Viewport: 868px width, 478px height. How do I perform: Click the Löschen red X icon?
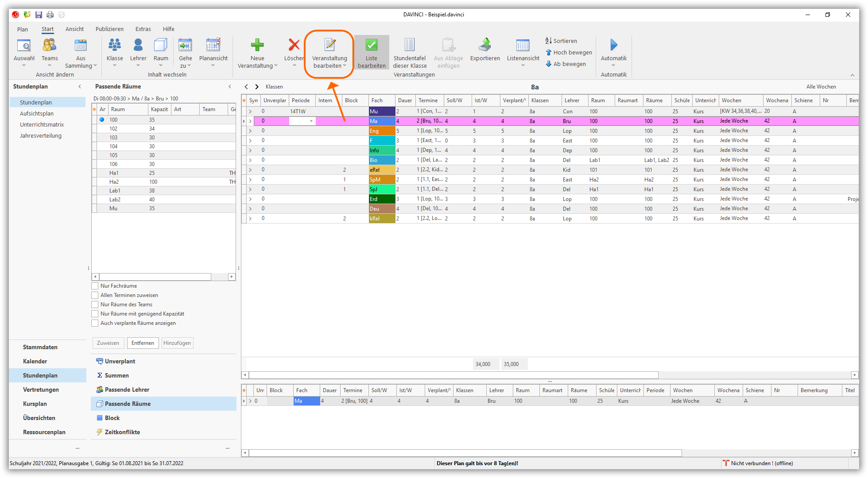point(294,45)
